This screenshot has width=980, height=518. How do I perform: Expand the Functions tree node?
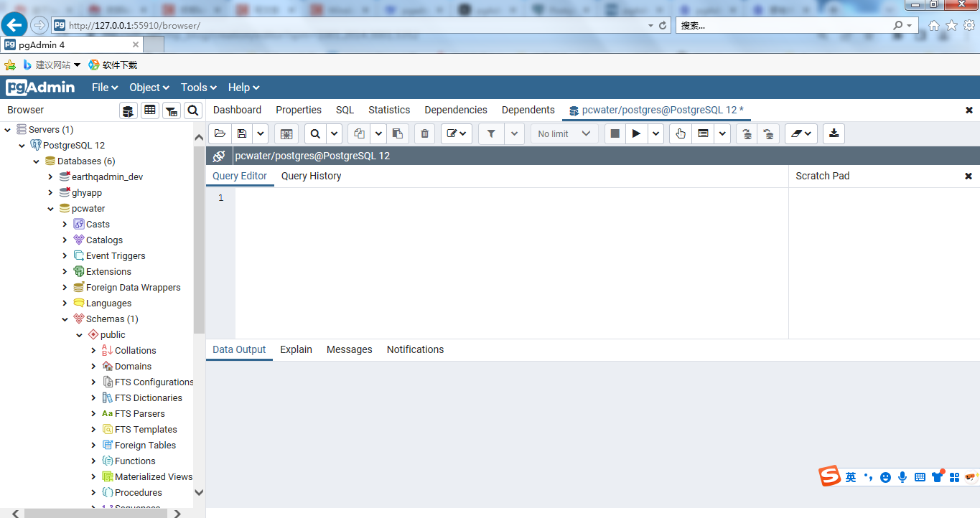[93, 461]
